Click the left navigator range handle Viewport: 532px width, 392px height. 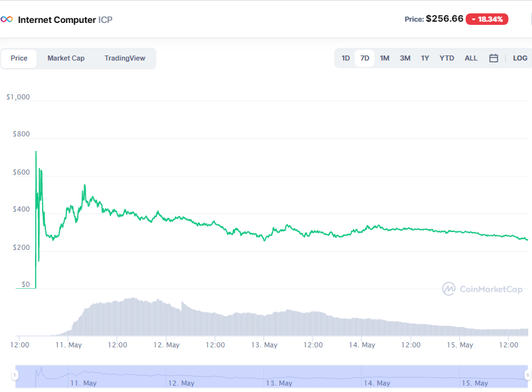(x=15, y=375)
